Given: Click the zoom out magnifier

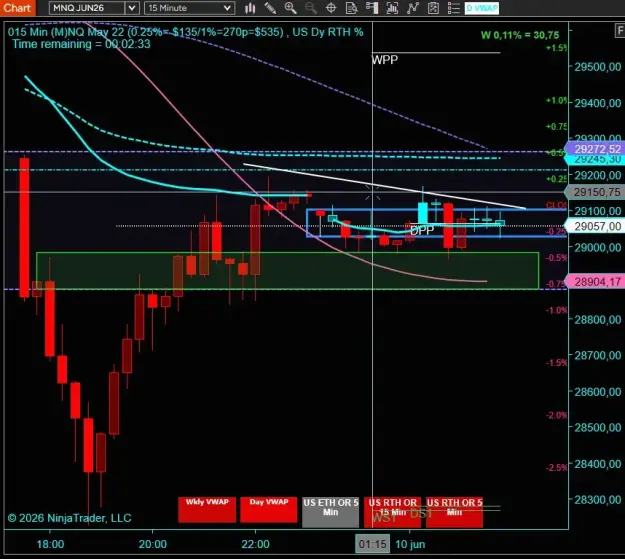Looking at the screenshot, I should coord(311,8).
